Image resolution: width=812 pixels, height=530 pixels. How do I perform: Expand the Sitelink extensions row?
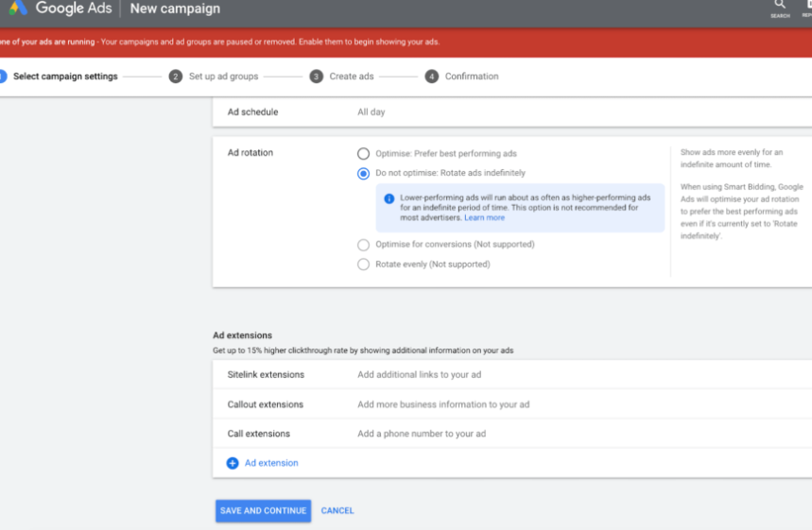pos(512,375)
